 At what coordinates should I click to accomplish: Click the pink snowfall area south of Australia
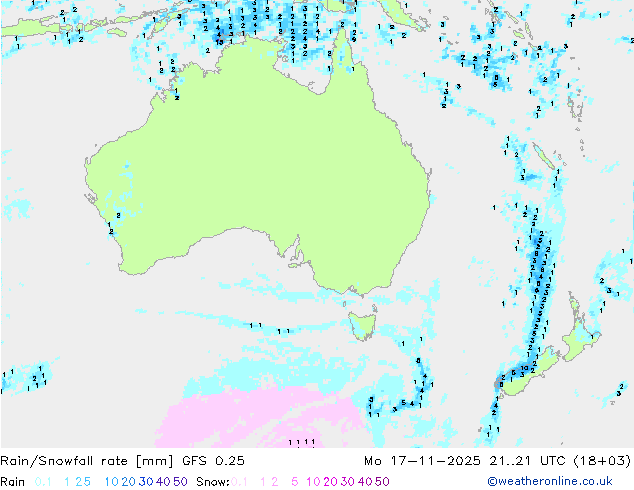coord(259,416)
